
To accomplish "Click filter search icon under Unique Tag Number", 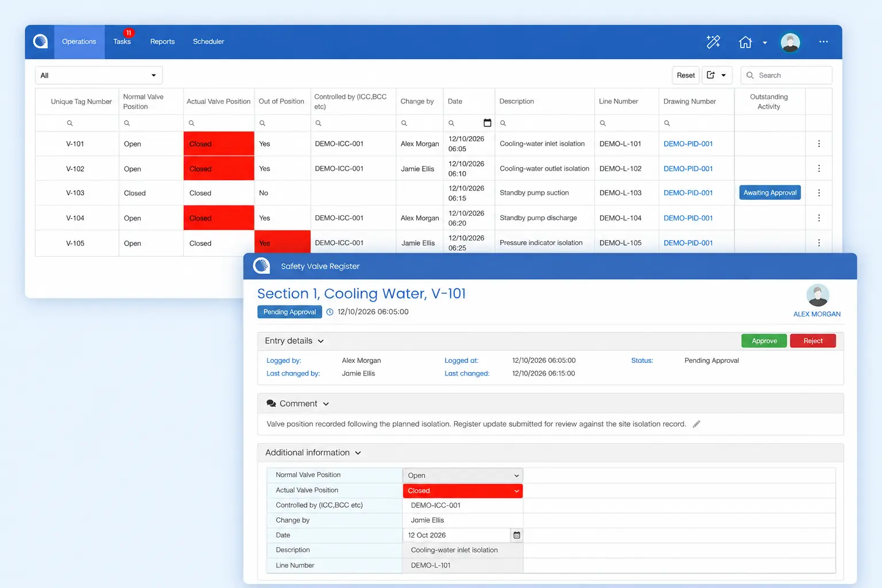I will (x=69, y=123).
